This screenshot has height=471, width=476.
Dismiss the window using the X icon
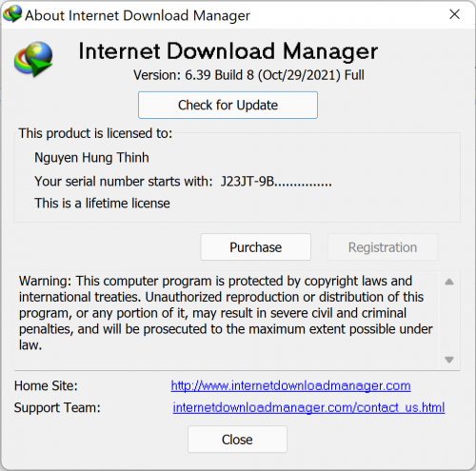click(454, 14)
